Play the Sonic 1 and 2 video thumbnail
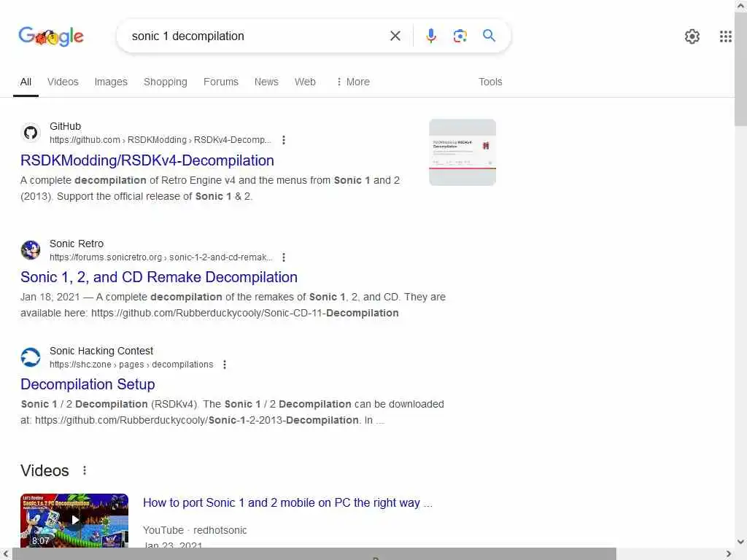This screenshot has width=747, height=560. point(74,520)
